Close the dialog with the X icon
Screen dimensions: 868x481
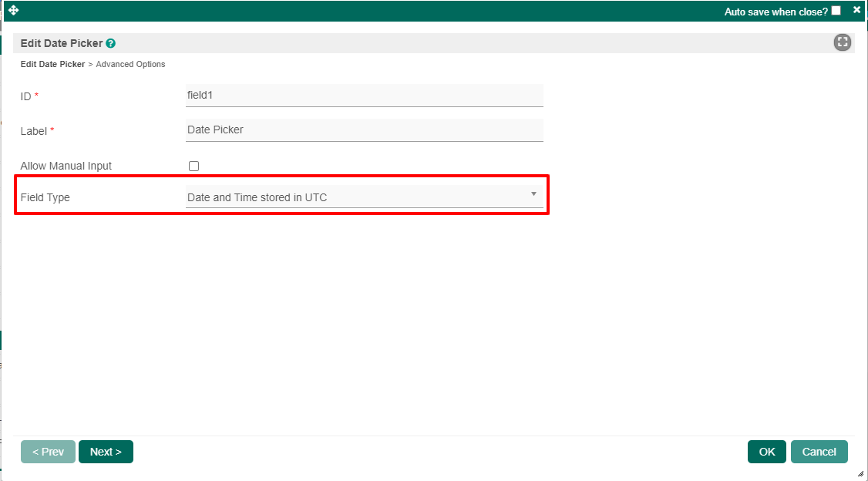[x=856, y=10]
